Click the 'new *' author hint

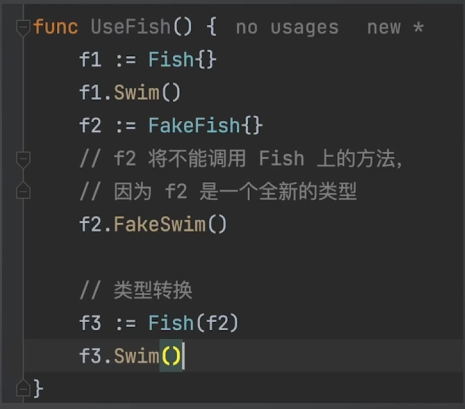[396, 27]
